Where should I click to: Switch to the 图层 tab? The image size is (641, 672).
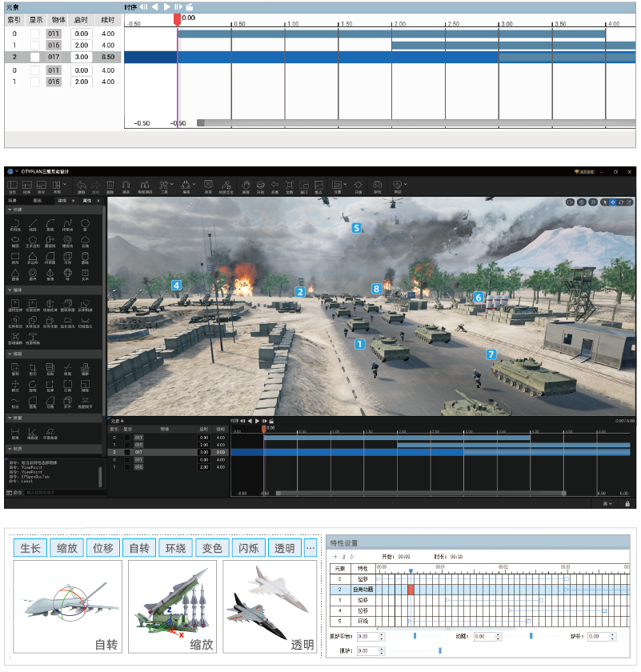[x=37, y=201]
